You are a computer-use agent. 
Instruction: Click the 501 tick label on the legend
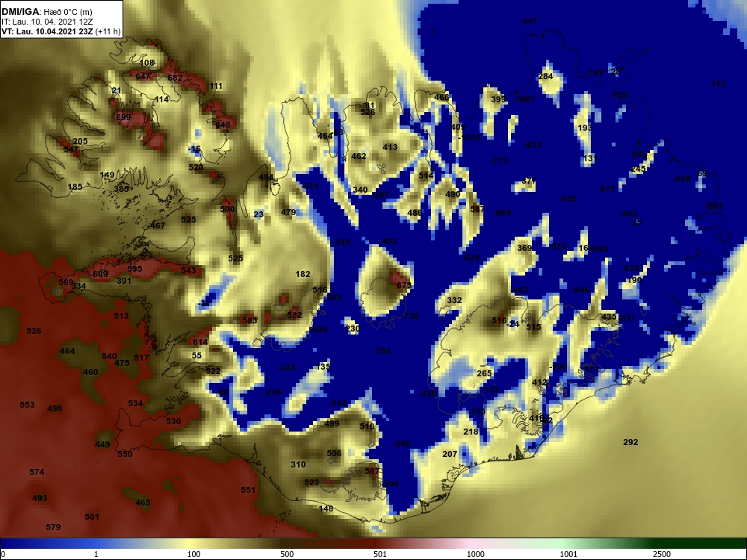coord(380,554)
